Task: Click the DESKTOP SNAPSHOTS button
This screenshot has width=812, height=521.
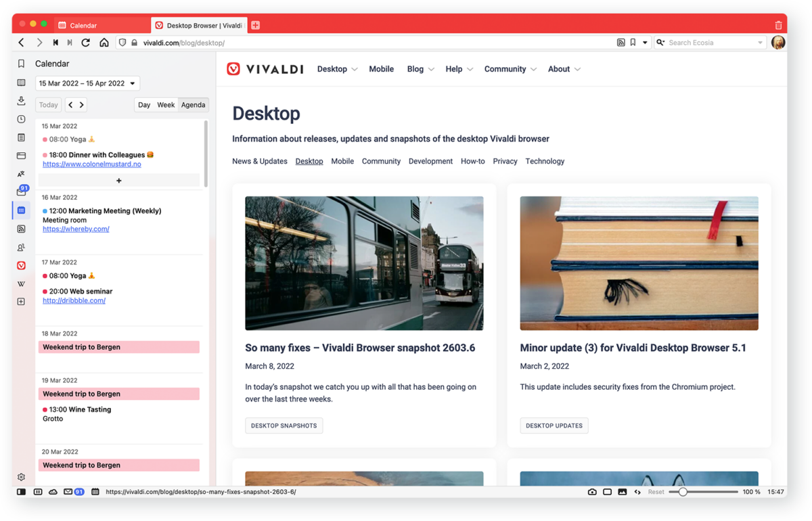Action: (x=284, y=426)
